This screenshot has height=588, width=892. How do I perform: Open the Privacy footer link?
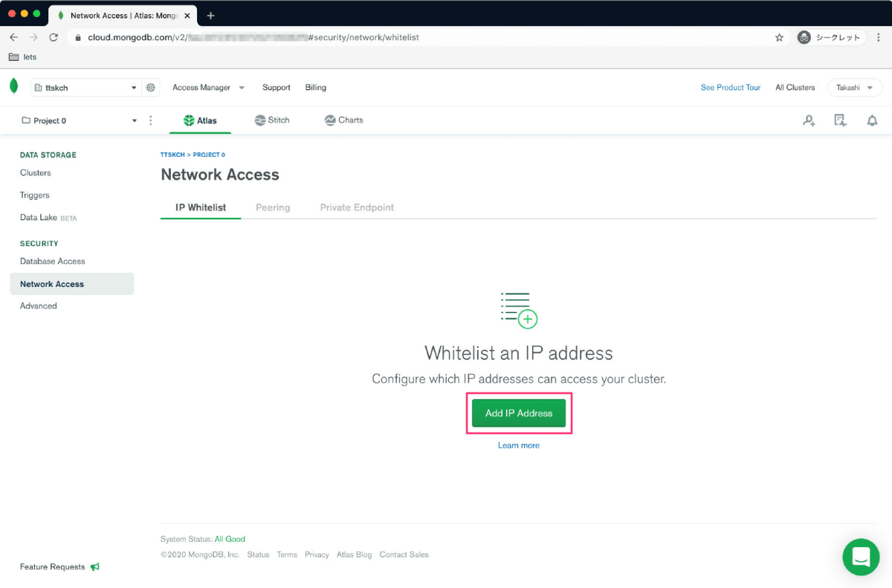pyautogui.click(x=317, y=555)
